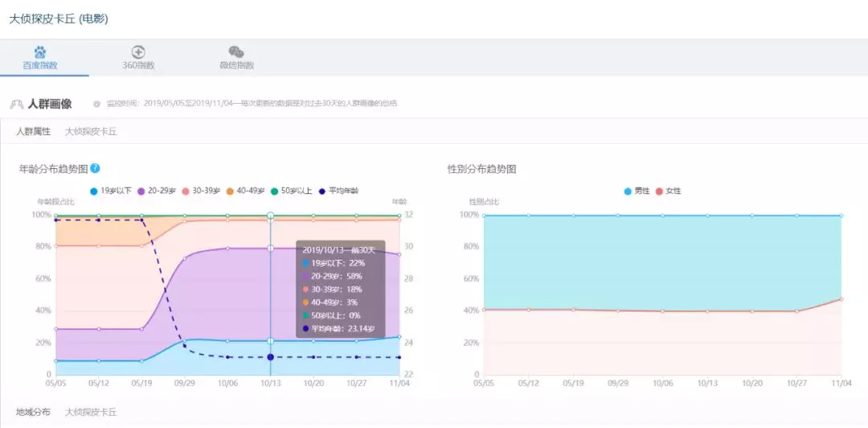Click the grey info dot before 监控时间
This screenshot has width=868, height=428.
[x=96, y=104]
